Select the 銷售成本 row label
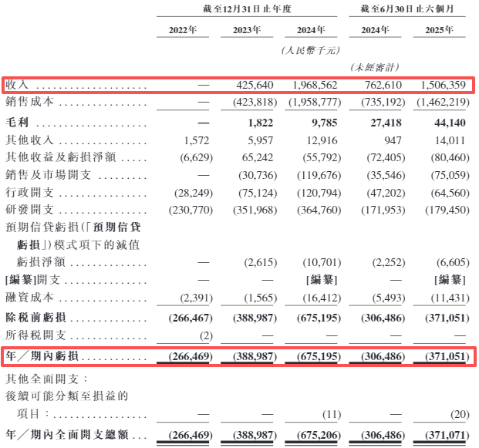Screen dimensions: 479x448 [29, 102]
